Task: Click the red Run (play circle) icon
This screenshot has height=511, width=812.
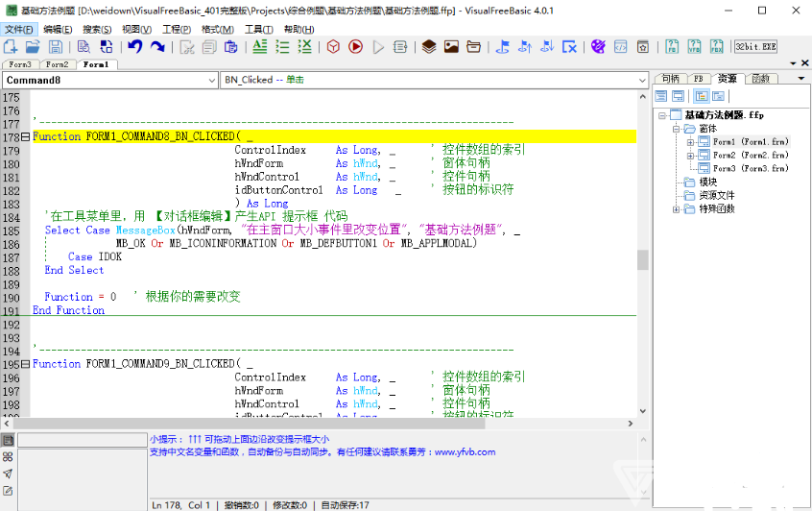Action: pos(356,46)
